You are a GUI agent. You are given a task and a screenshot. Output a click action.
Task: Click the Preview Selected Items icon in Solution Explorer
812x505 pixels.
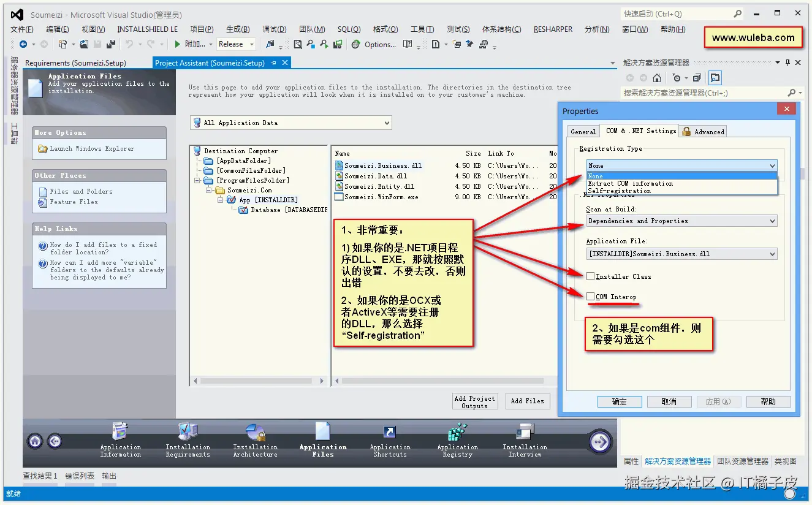(x=715, y=78)
